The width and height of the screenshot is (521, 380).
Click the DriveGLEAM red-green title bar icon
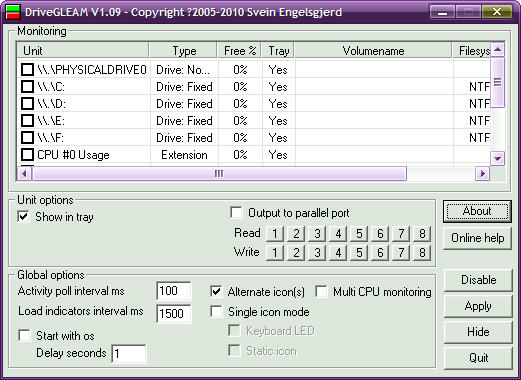tap(13, 12)
